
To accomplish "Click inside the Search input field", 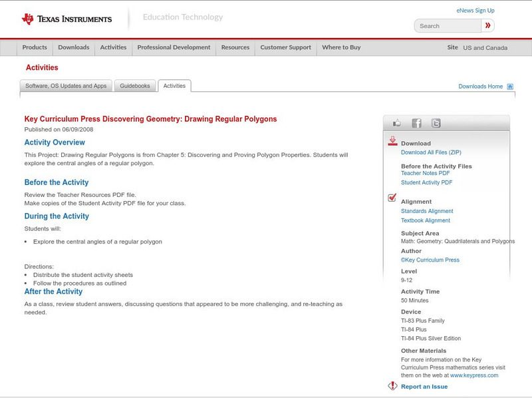I will (x=449, y=25).
